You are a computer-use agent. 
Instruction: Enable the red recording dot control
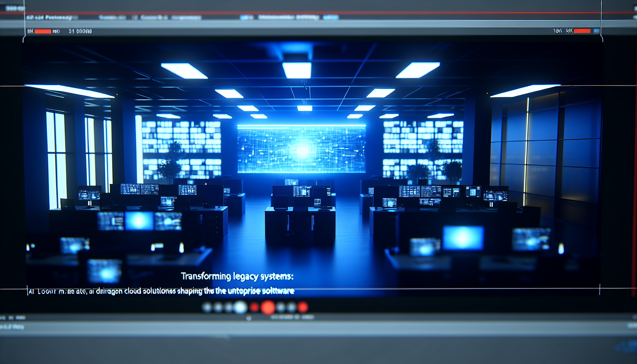pos(268,307)
